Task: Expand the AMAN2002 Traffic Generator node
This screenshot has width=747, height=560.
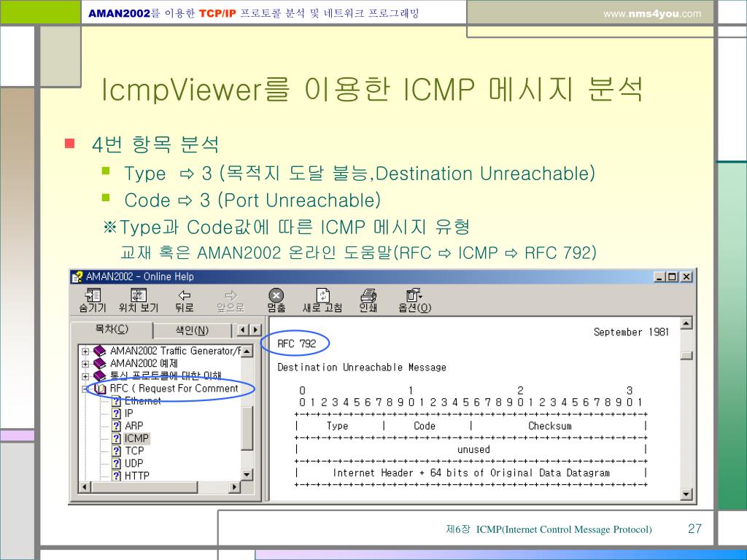Action: (x=85, y=351)
